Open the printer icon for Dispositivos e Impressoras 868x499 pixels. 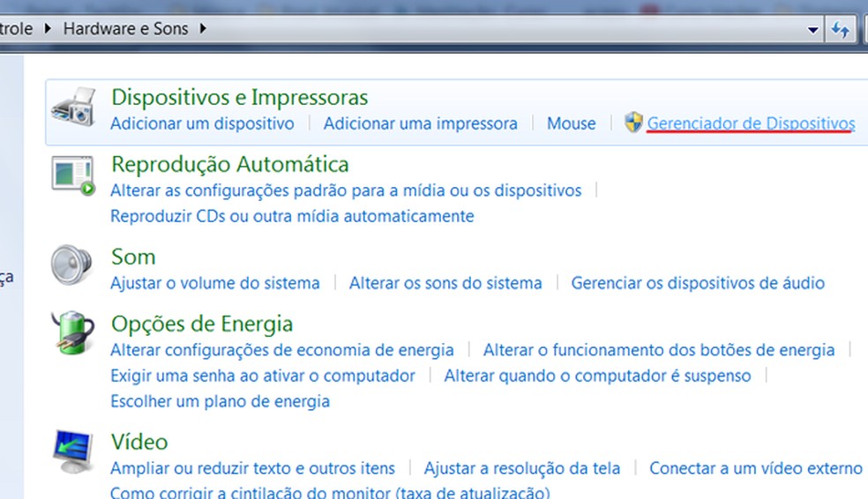(73, 106)
